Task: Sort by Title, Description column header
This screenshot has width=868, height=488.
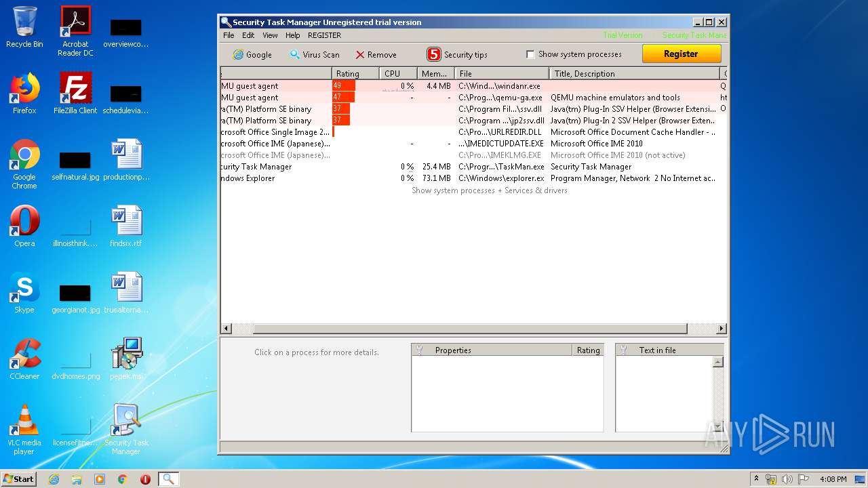Action: coord(635,73)
